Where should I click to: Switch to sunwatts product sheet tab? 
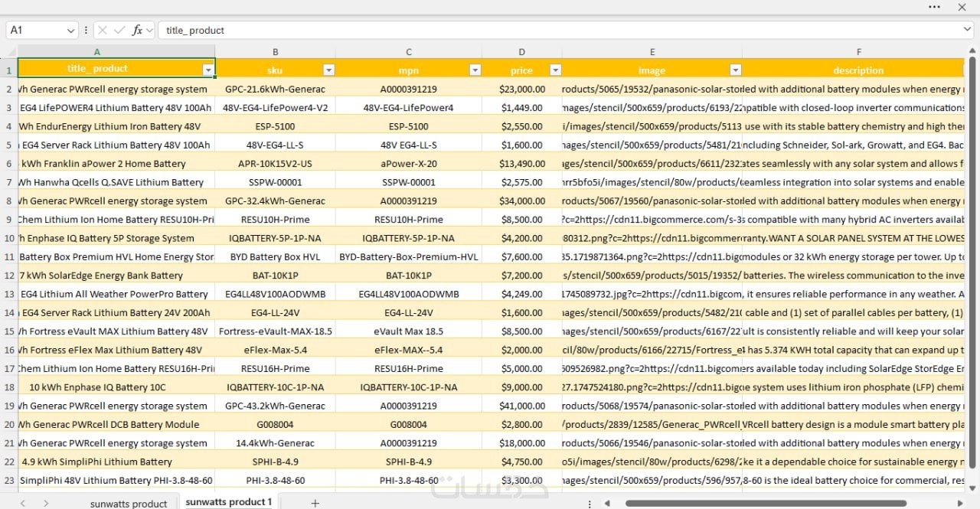pos(129,503)
